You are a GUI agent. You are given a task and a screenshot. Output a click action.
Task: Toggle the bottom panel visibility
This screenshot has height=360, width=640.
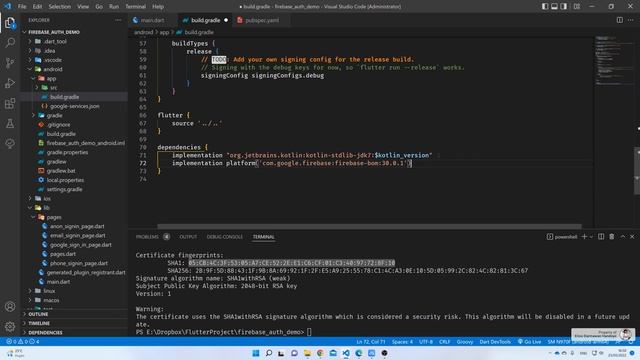(554, 7)
